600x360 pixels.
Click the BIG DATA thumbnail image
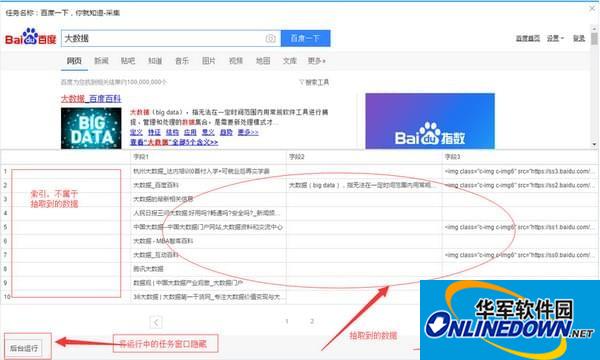91,128
